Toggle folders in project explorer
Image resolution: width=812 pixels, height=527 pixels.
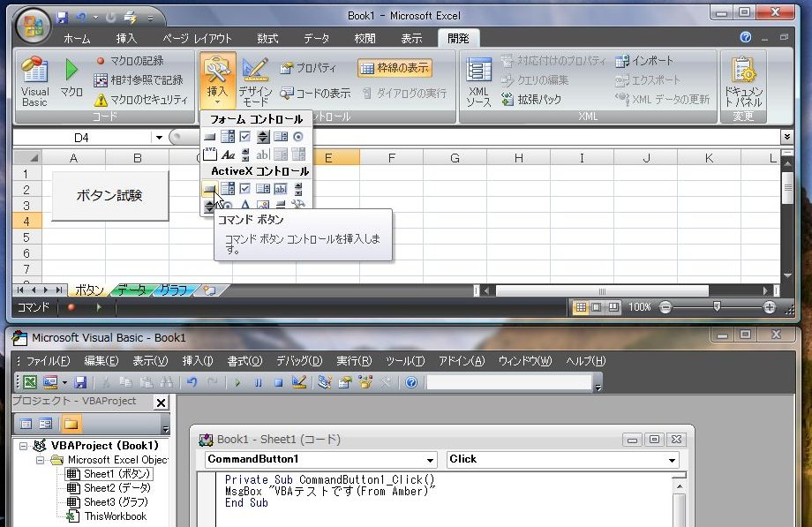pyautogui.click(x=71, y=425)
